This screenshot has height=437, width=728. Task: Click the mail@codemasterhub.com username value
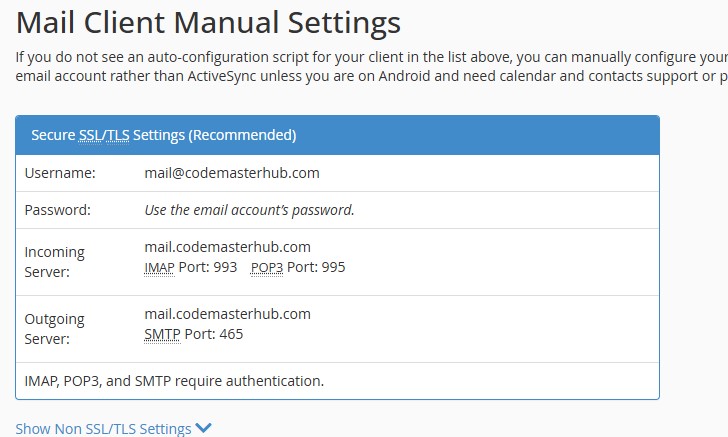tap(232, 173)
